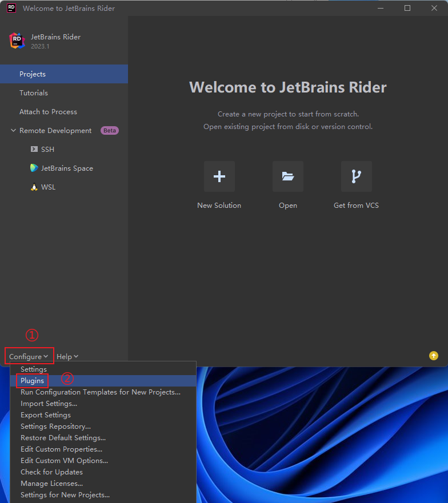
Task: Choose Edit Custom Properties
Action: [103, 449]
